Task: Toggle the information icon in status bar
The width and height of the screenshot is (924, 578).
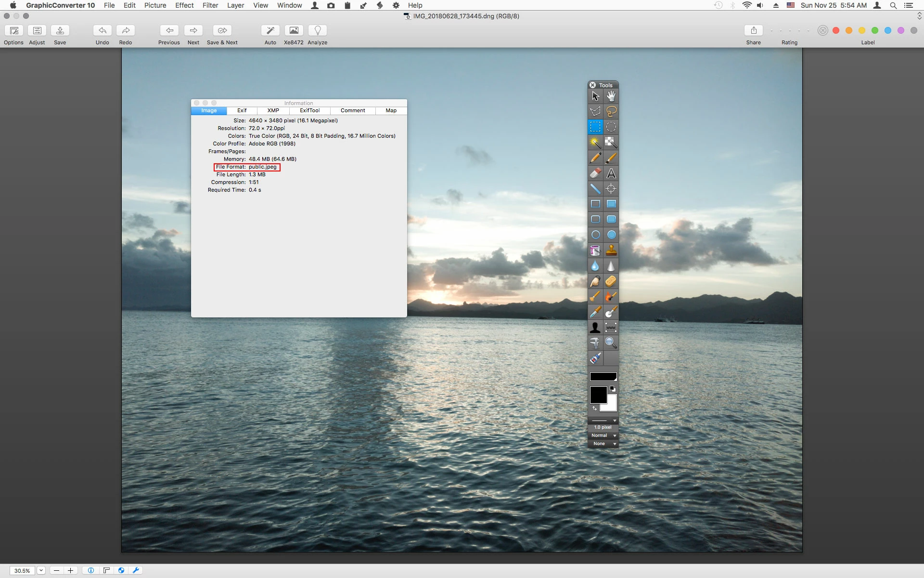Action: [90, 570]
